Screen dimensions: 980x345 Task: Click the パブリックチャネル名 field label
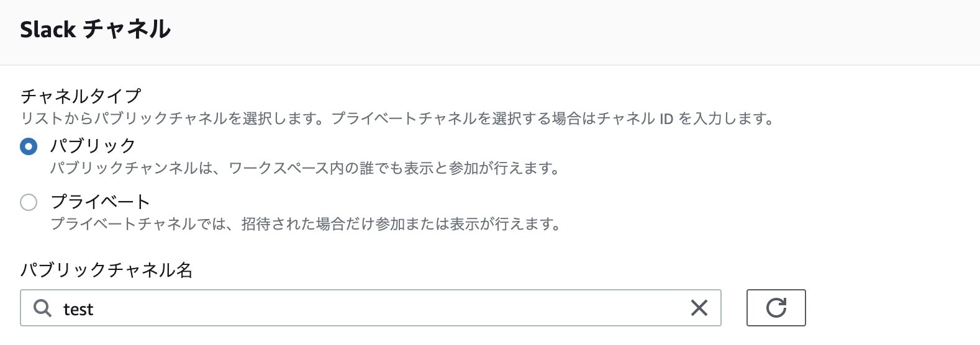(106, 270)
